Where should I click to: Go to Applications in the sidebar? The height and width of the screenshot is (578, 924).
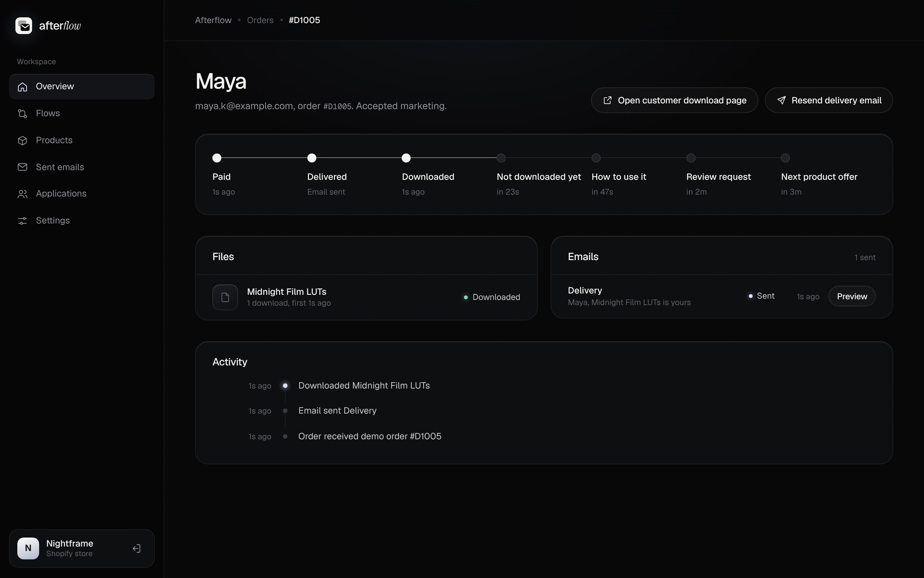pos(82,194)
